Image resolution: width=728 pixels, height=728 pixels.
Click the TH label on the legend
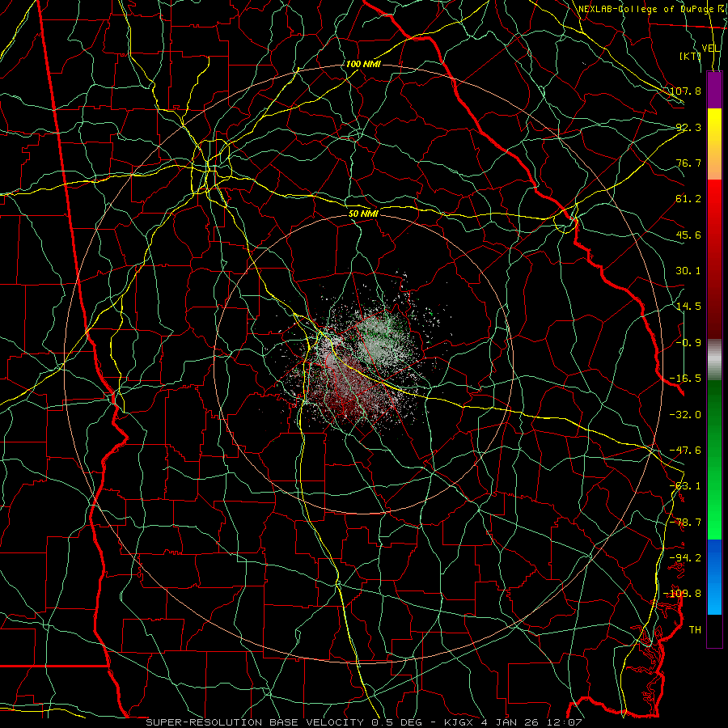[x=695, y=630]
